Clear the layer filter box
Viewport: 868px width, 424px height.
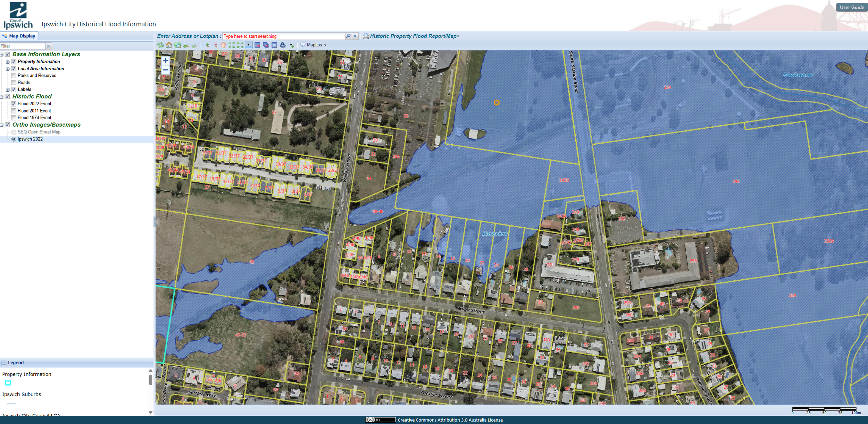click(x=49, y=46)
